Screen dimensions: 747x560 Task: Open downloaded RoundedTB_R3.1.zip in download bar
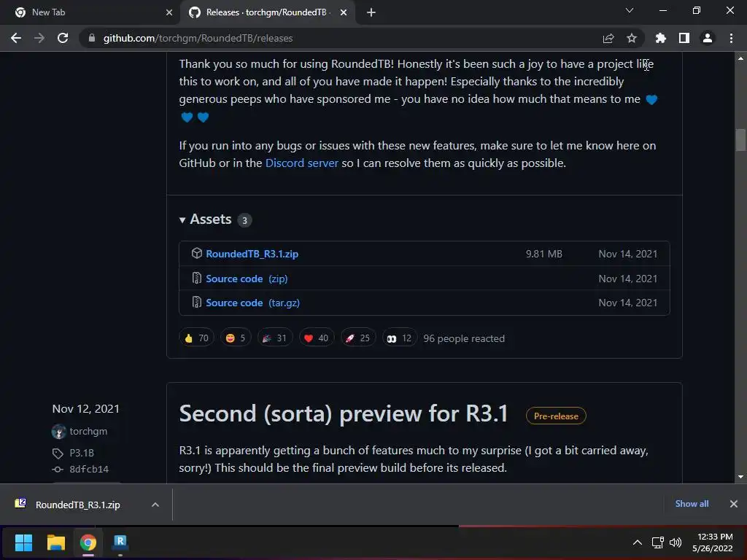[78, 505]
